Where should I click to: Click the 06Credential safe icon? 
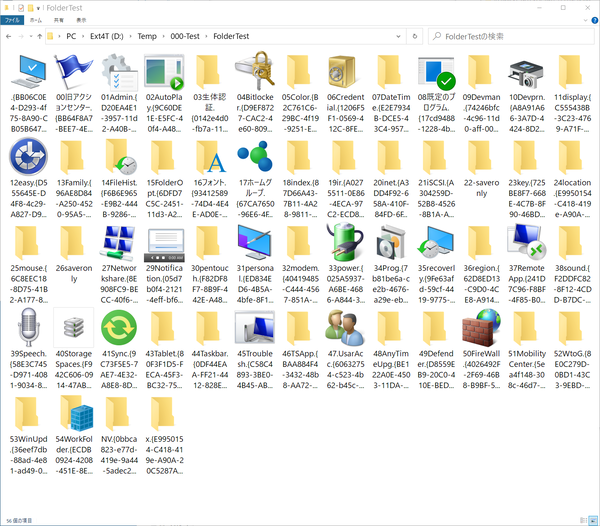(342, 72)
